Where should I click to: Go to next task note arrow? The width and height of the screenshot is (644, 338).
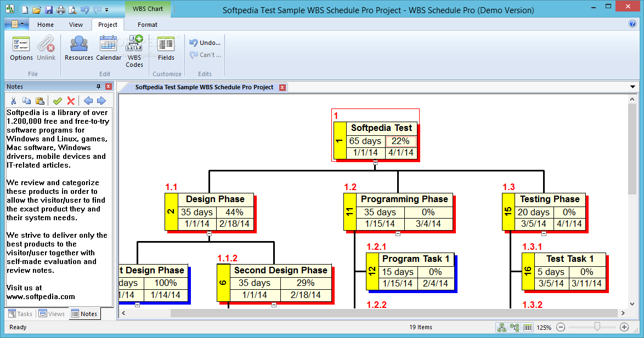click(101, 100)
